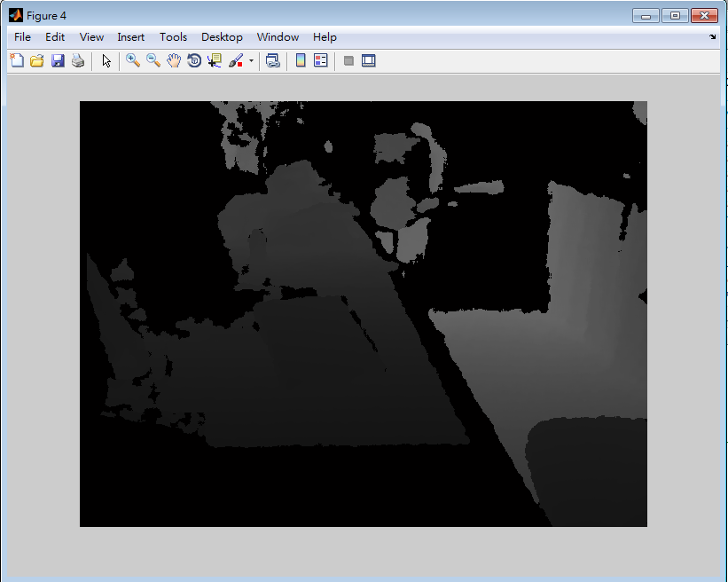Activate the Zoom In tool
The image size is (728, 582).
point(133,60)
